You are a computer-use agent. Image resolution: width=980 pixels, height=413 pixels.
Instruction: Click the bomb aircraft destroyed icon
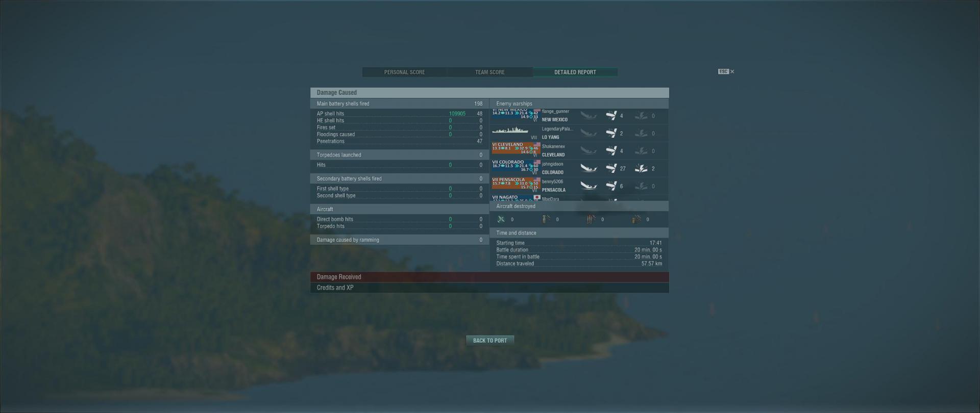(546, 219)
